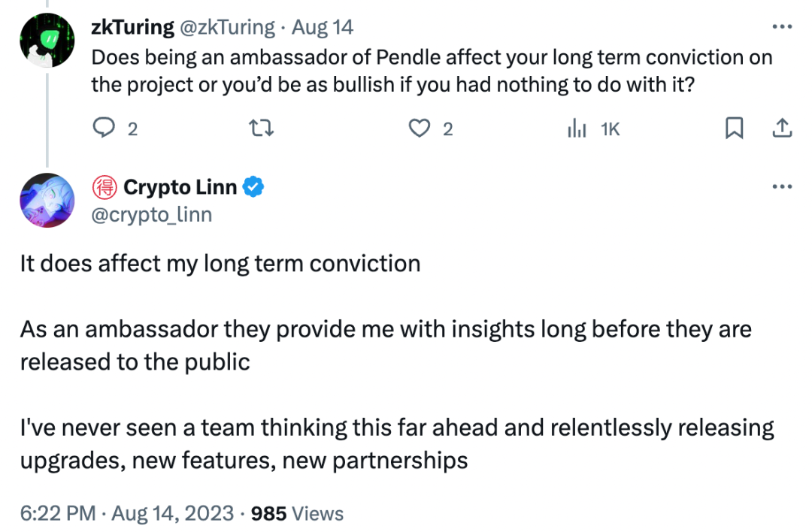Retweet zkTuring's tweet

pos(262,129)
